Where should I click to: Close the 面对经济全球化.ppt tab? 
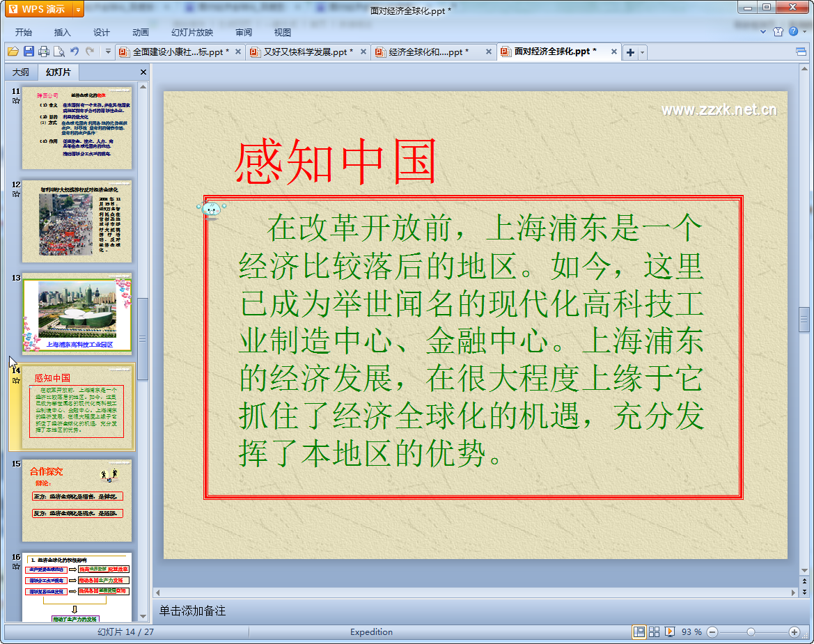tap(614, 52)
